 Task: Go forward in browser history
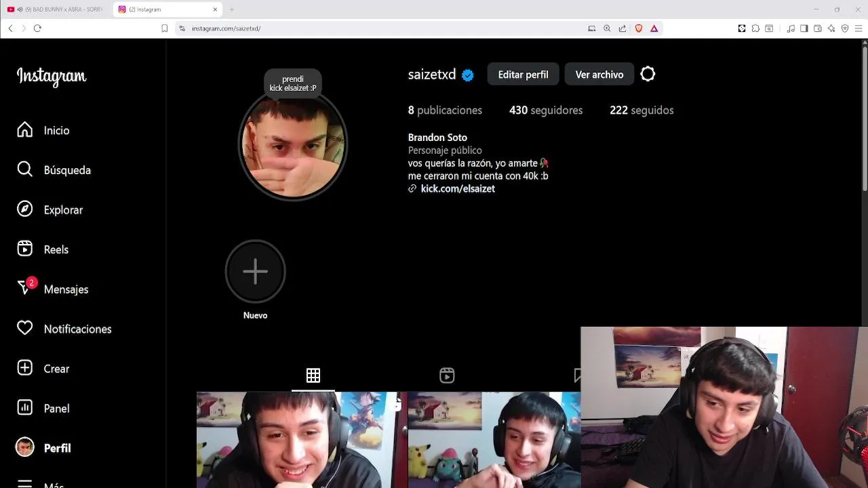point(24,28)
